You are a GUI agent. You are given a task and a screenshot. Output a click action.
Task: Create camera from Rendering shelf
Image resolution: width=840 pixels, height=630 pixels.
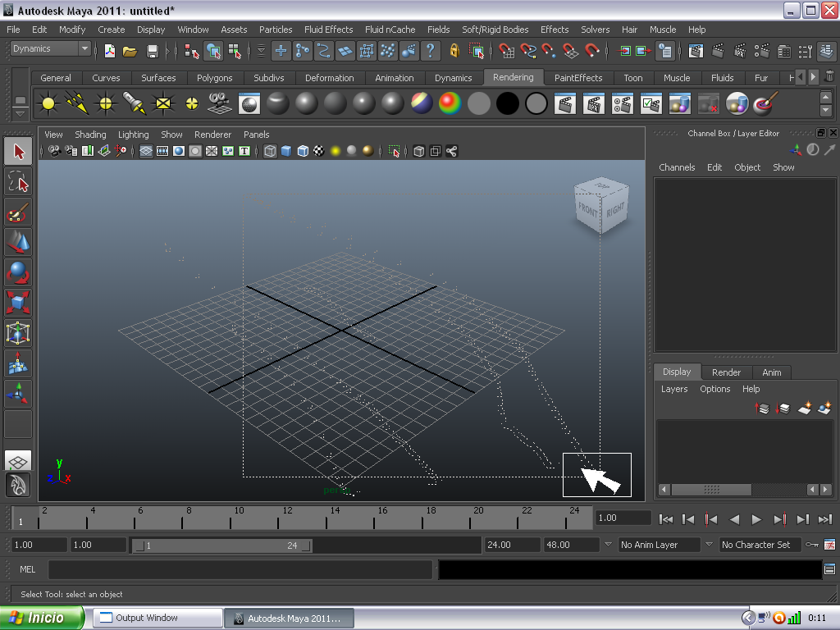[x=220, y=103]
